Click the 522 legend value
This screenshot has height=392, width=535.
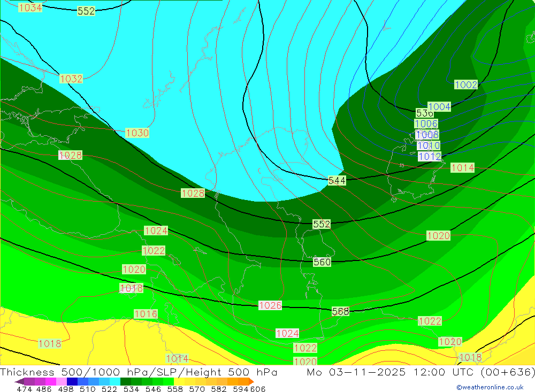(109, 389)
